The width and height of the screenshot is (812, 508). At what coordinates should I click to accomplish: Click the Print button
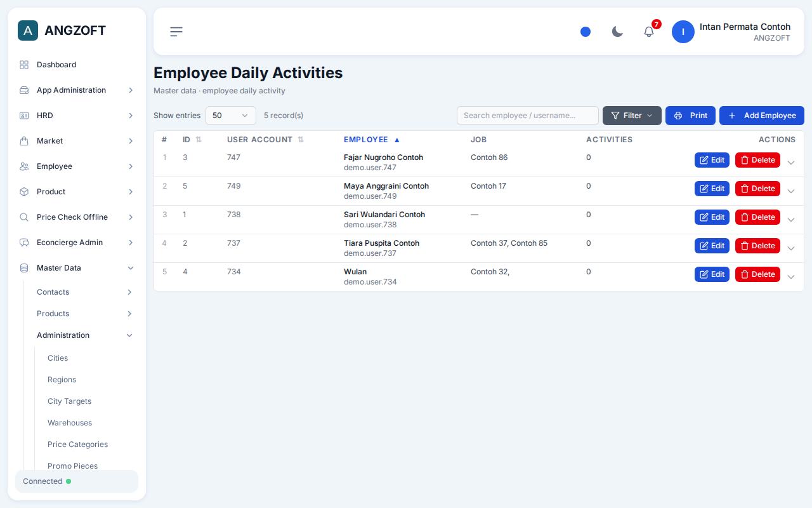[690, 116]
